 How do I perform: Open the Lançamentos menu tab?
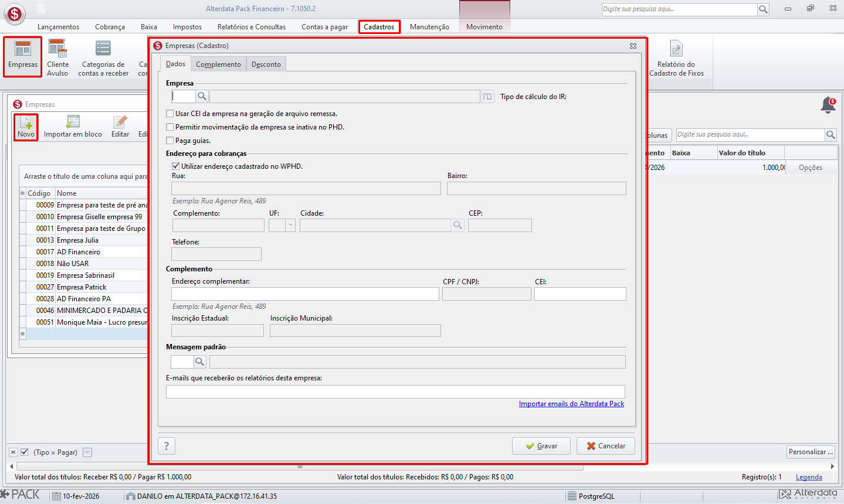(x=58, y=27)
